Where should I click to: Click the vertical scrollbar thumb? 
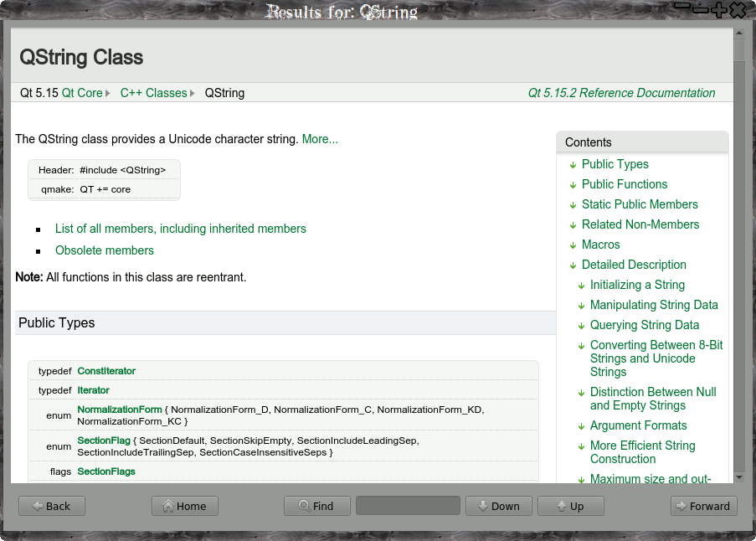tap(738, 49)
